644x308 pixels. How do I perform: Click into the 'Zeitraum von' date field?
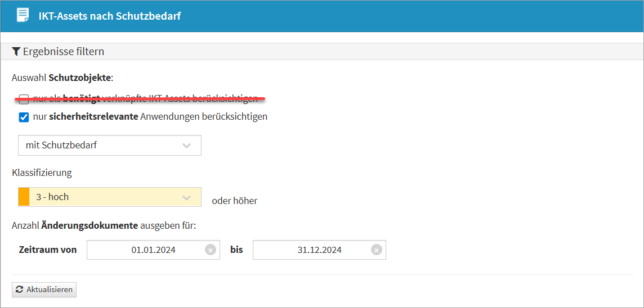[x=147, y=250]
